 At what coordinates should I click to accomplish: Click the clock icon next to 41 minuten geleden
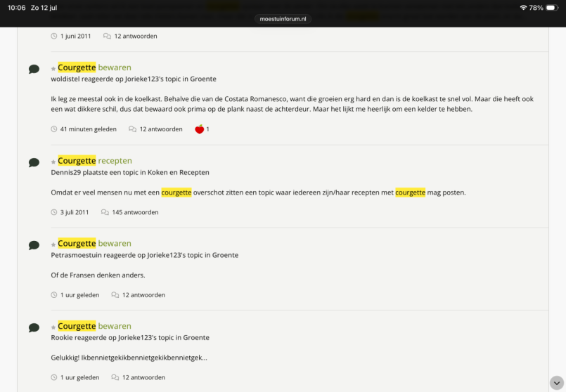pos(53,129)
